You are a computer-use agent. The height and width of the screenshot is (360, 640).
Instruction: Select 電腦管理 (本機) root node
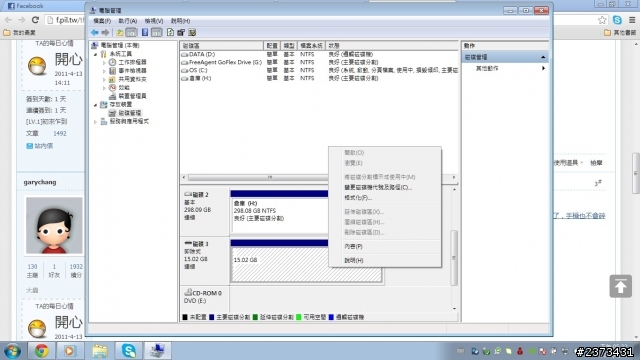120,45
